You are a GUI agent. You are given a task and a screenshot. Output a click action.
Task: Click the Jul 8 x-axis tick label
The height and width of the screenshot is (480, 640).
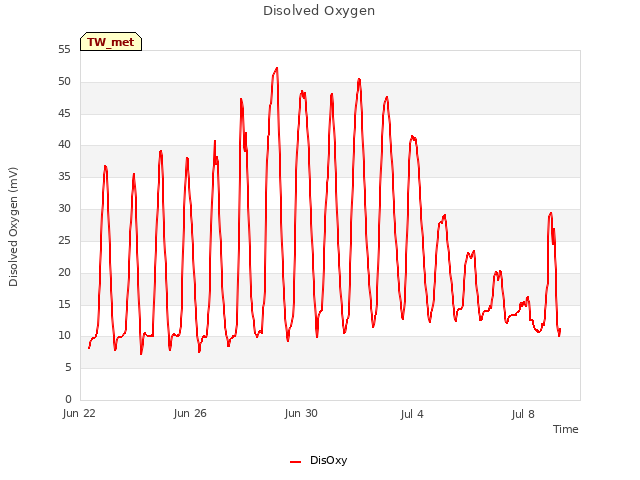[523, 414]
